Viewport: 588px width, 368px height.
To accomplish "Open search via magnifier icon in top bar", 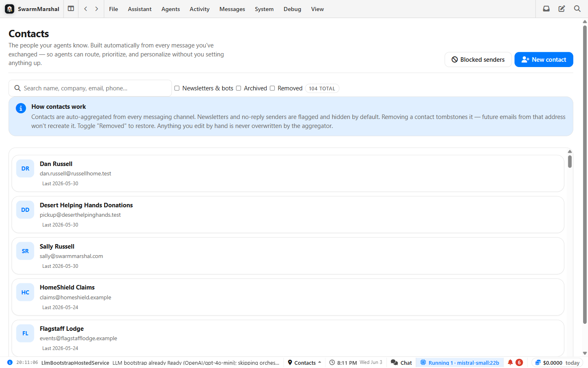I will (x=577, y=9).
